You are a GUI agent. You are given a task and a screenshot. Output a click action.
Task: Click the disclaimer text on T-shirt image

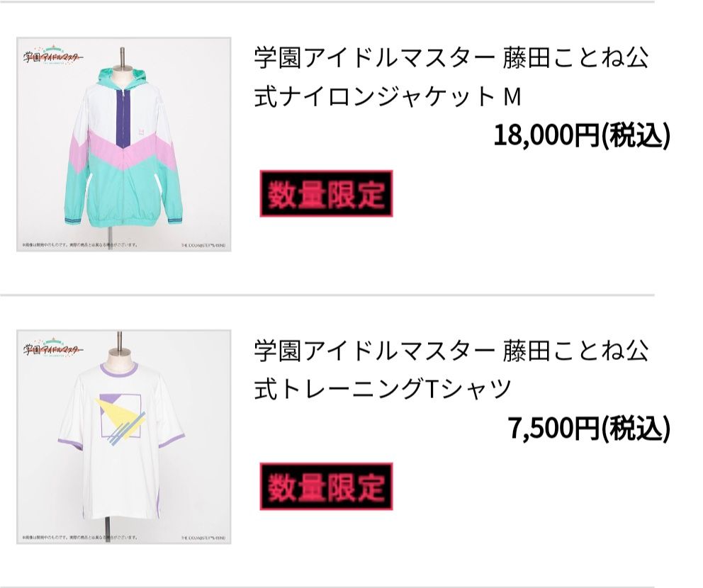point(80,538)
